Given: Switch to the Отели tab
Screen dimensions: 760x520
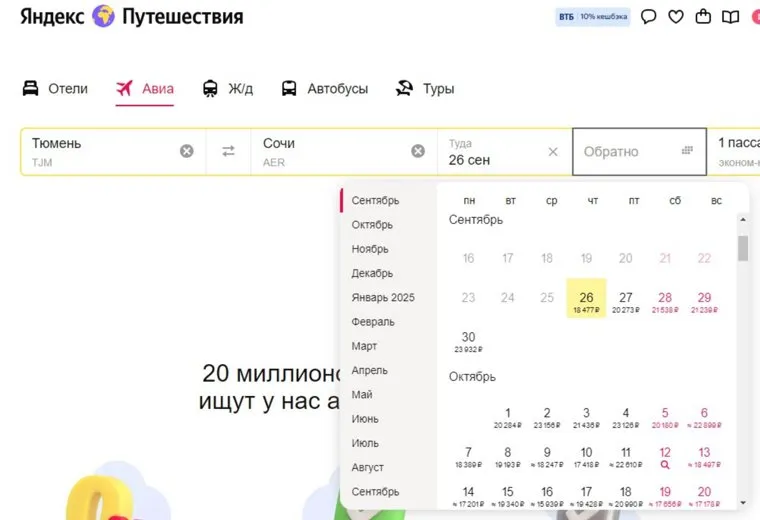Looking at the screenshot, I should point(56,89).
